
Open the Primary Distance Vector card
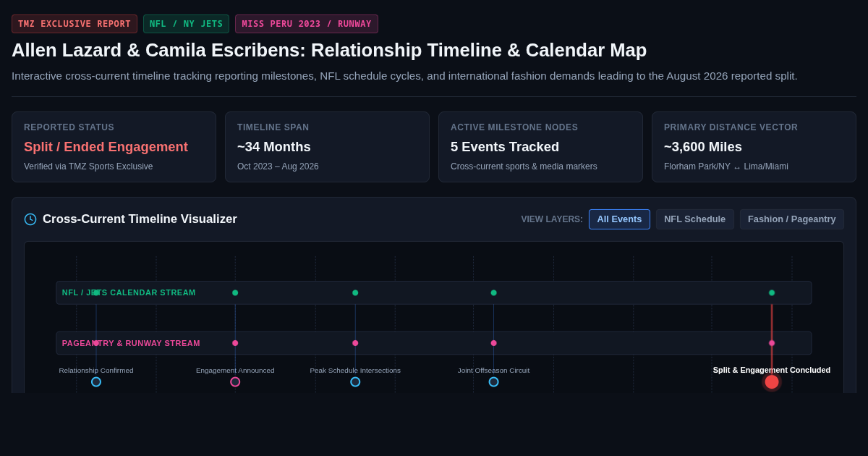(x=754, y=147)
